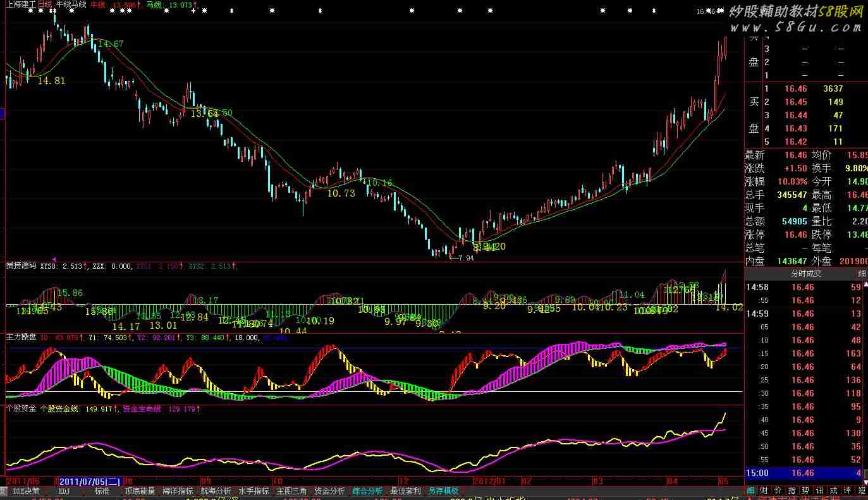Click the 换手 turnover rate label
Viewport: 868px width, 500px height.
click(x=822, y=168)
